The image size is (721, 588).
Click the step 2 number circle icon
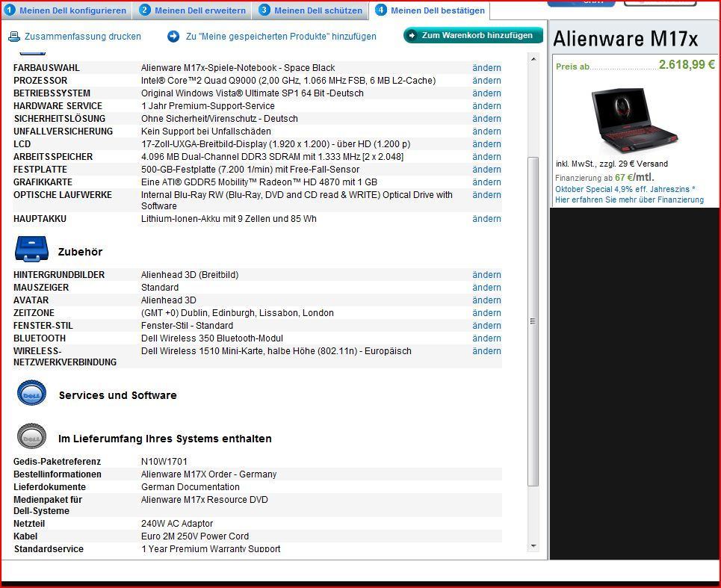click(145, 9)
